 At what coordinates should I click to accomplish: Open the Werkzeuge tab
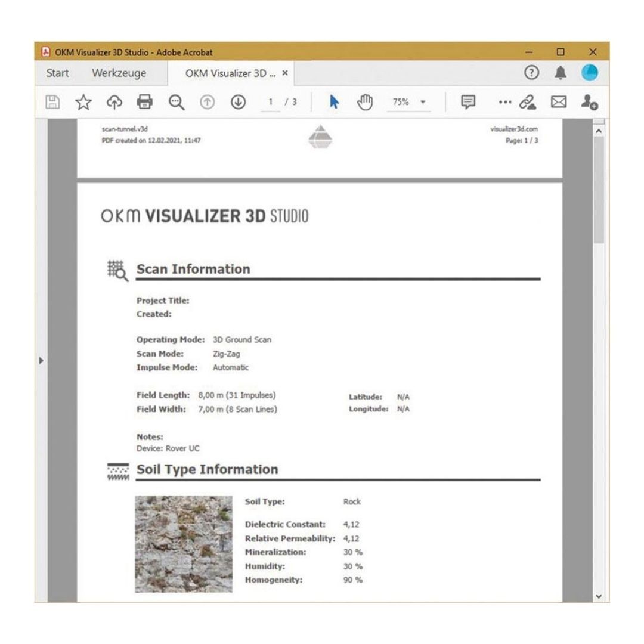pyautogui.click(x=119, y=73)
